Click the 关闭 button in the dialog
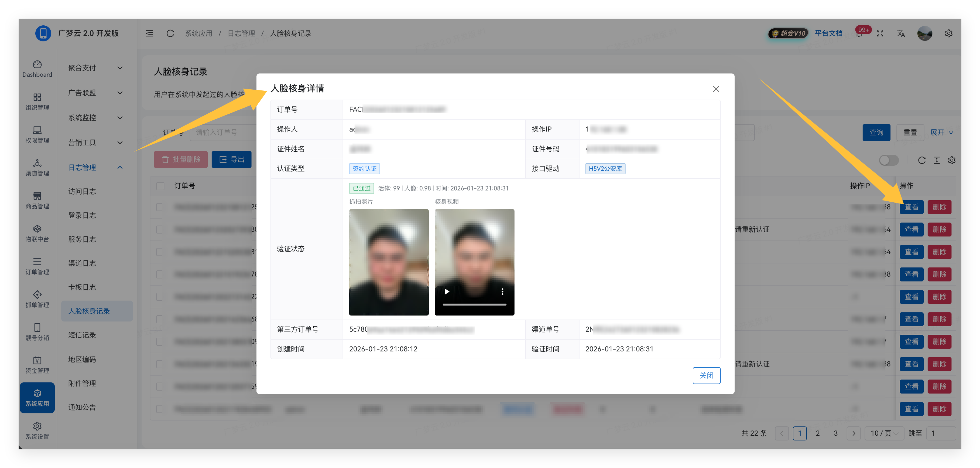 [x=706, y=375]
